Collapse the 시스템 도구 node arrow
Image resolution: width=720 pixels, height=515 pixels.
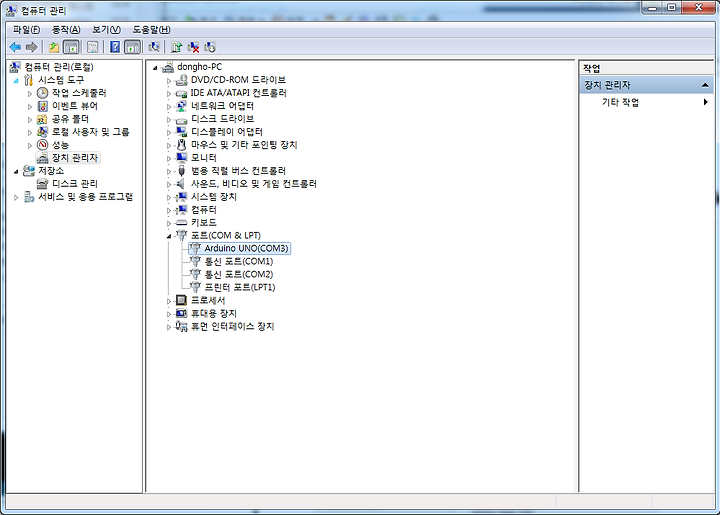pyautogui.click(x=16, y=80)
